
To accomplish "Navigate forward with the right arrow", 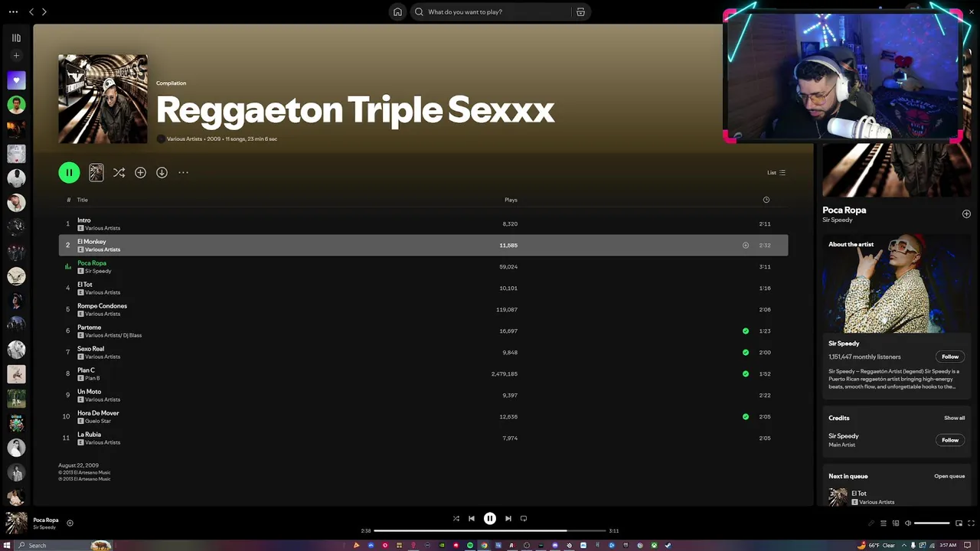I will tap(44, 11).
